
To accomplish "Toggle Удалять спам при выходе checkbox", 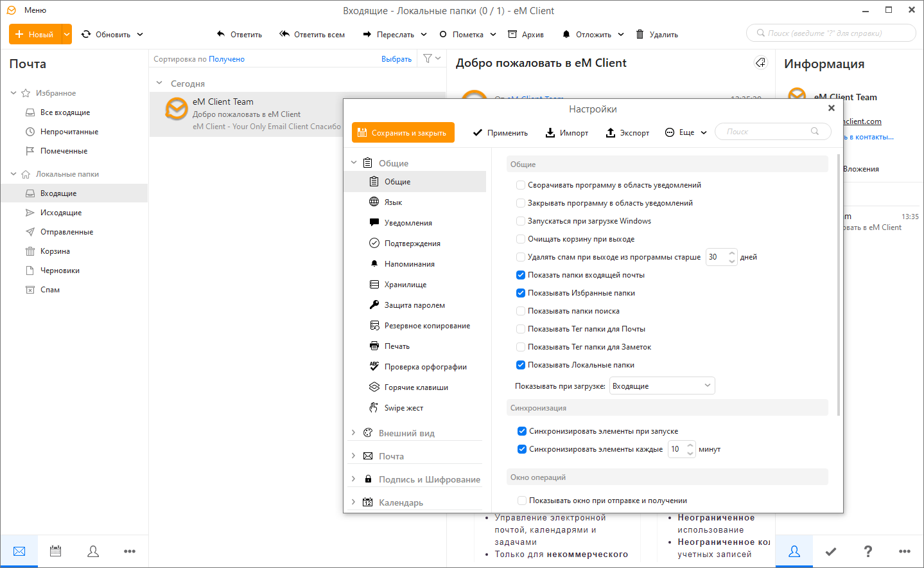I will click(x=521, y=257).
